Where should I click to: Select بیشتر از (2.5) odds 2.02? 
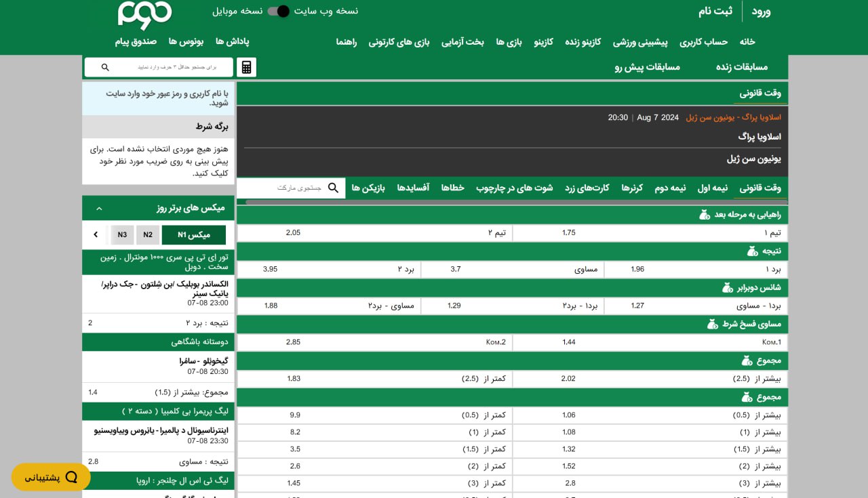pos(650,379)
